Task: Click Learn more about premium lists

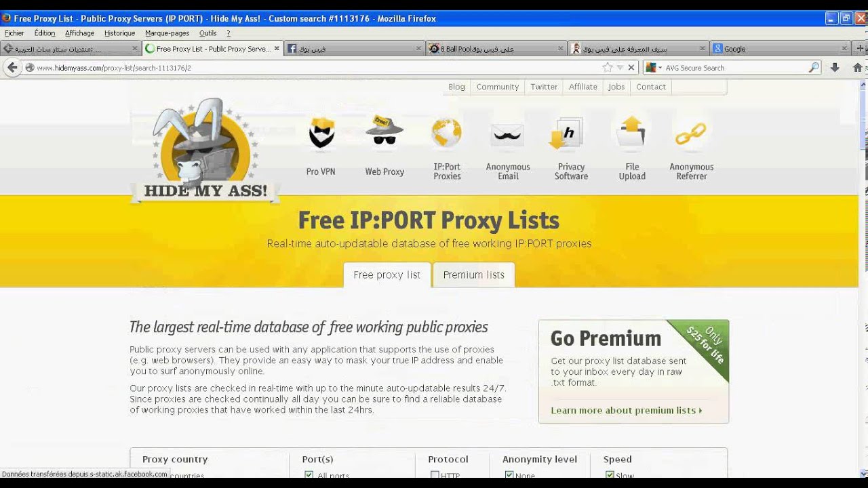Action: 627,410
